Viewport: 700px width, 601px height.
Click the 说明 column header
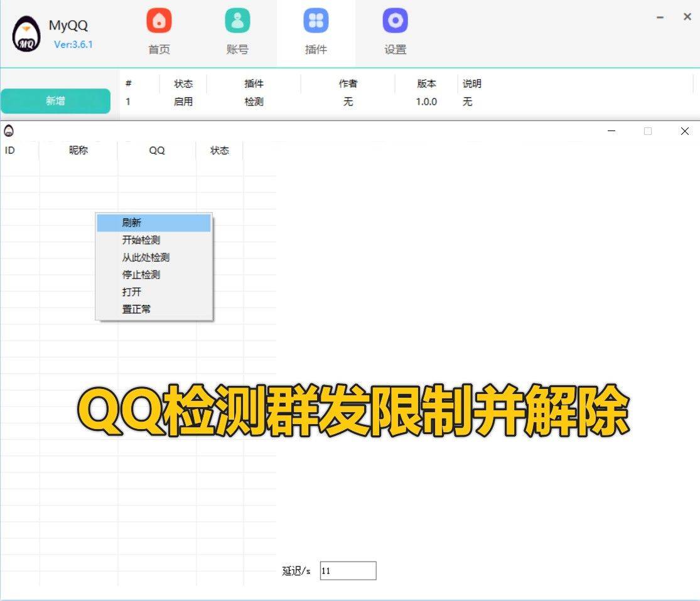(472, 83)
